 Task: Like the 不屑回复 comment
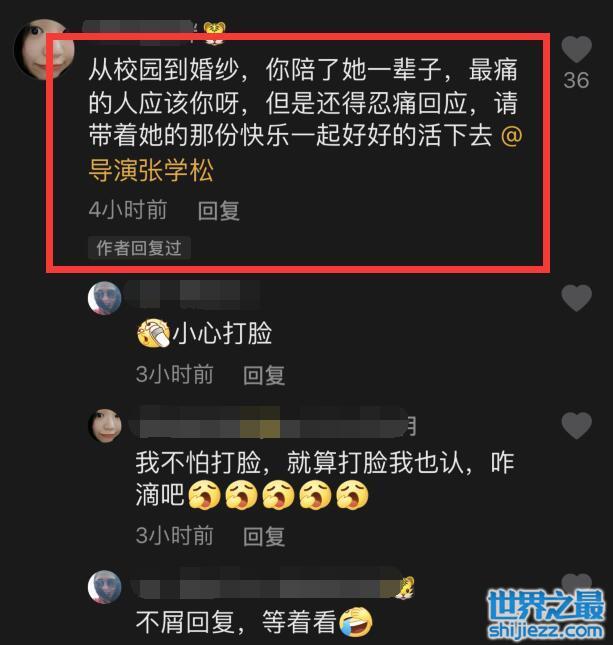(576, 582)
